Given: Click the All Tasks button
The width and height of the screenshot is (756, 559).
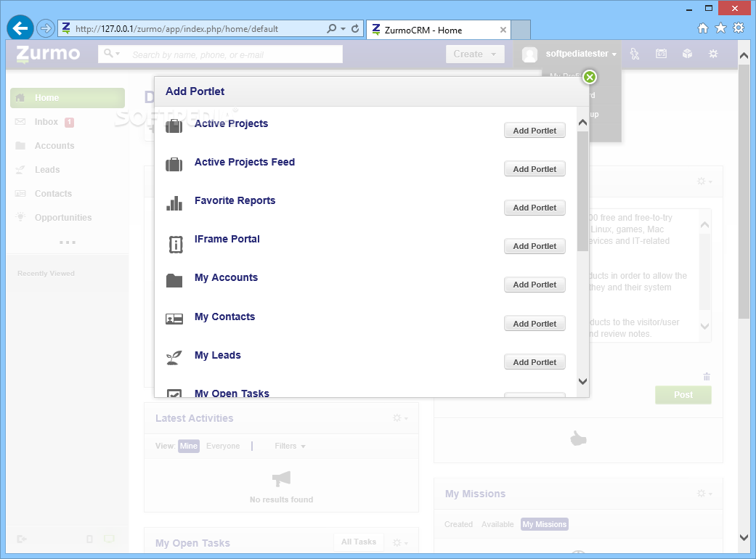Looking at the screenshot, I should tap(359, 542).
